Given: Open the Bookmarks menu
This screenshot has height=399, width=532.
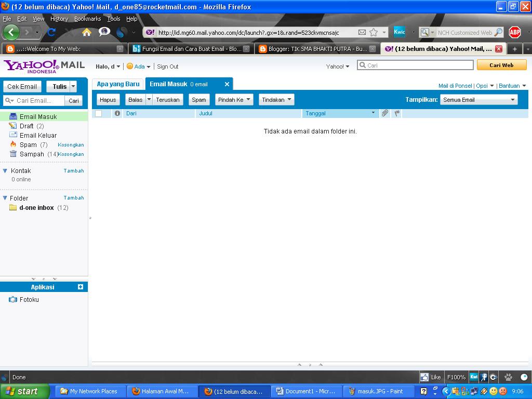Looking at the screenshot, I should tap(87, 19).
